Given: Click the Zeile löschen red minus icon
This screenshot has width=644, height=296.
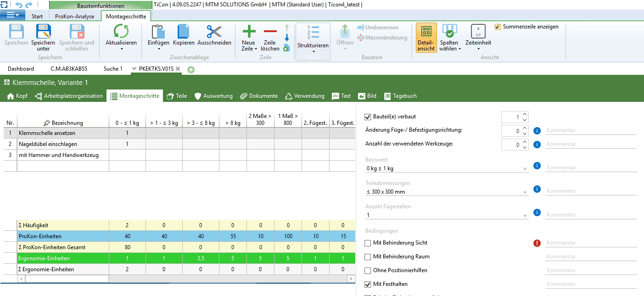Looking at the screenshot, I should pyautogui.click(x=270, y=31).
